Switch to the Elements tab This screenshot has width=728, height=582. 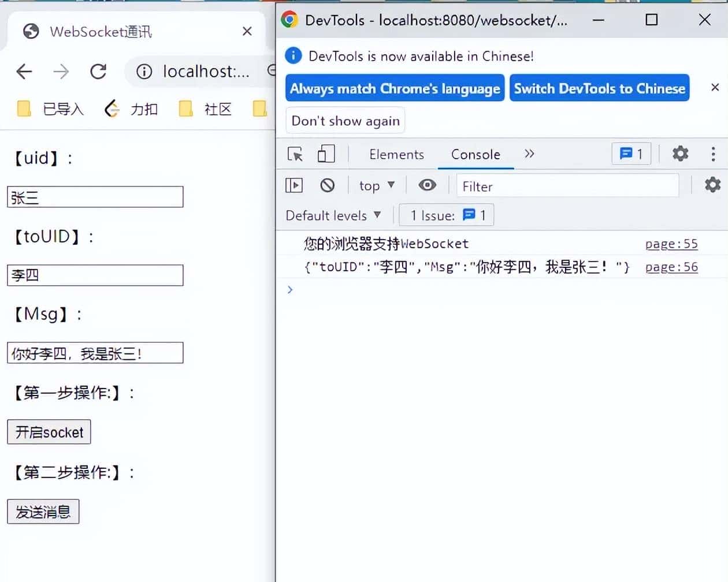point(396,154)
